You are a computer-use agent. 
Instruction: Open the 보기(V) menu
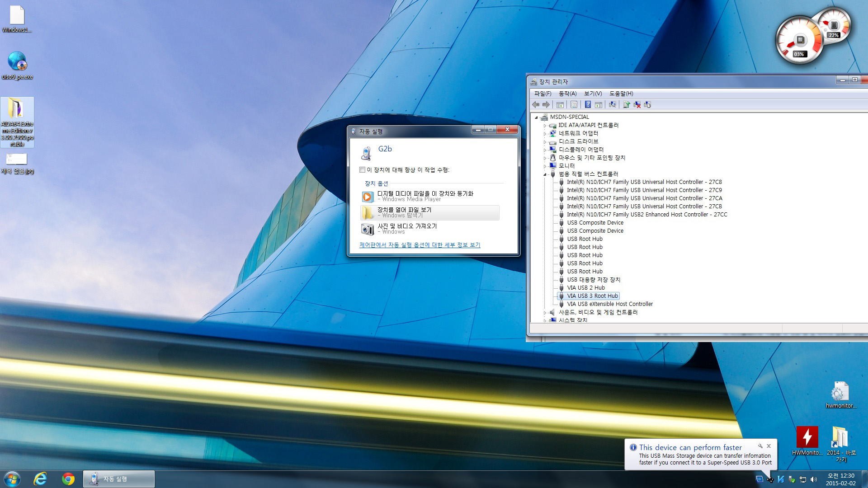point(593,94)
